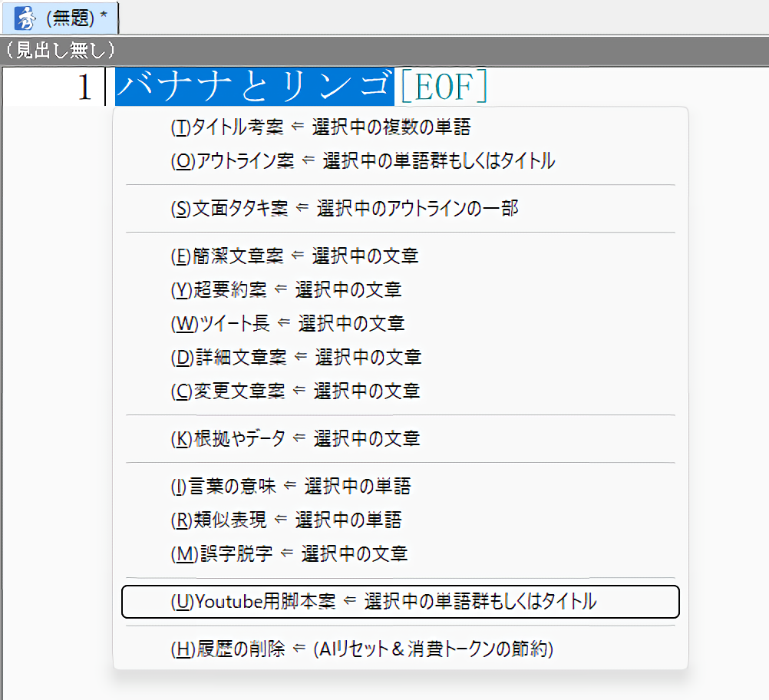The width and height of the screenshot is (769, 700).
Task: Select (O)アウトライン案 menu entry
Action: [x=362, y=161]
